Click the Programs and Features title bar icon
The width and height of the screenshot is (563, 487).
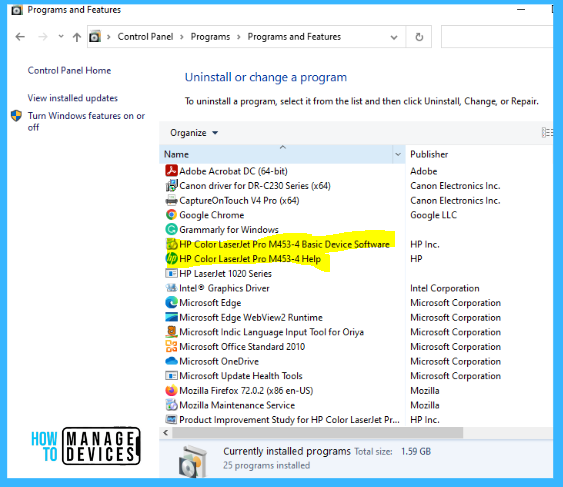coord(17,10)
